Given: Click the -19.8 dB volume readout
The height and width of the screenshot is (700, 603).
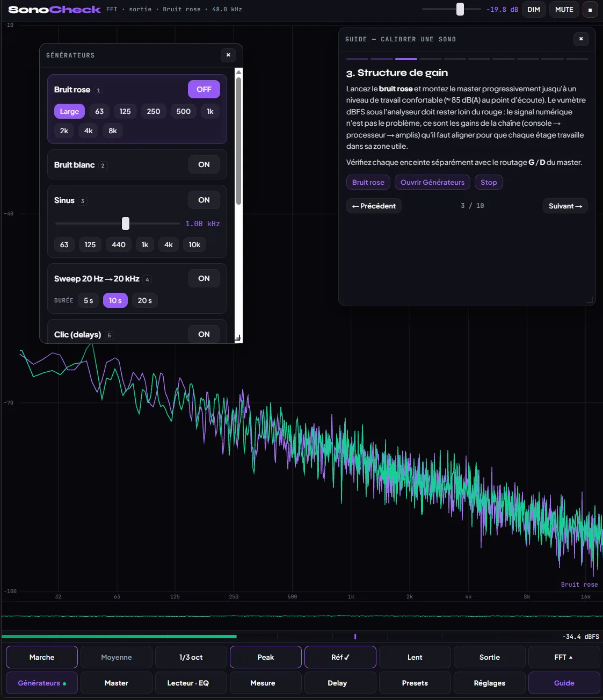Looking at the screenshot, I should 502,10.
